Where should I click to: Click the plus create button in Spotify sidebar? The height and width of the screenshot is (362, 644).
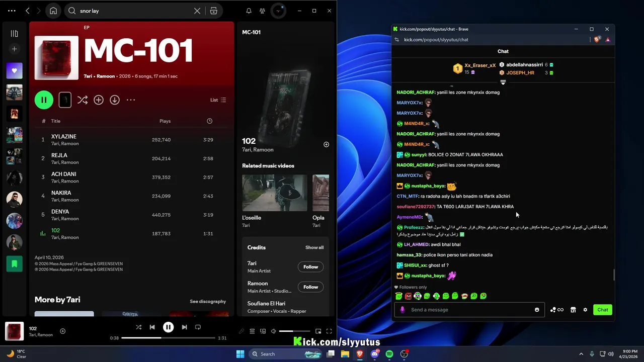[x=14, y=49]
